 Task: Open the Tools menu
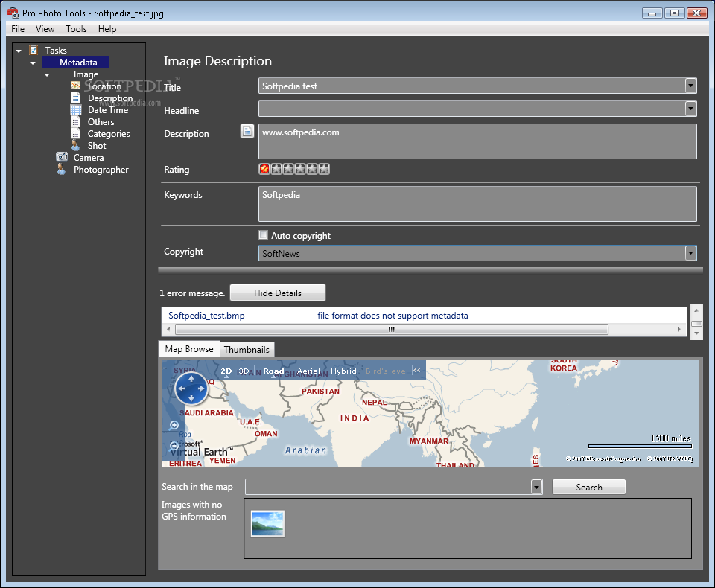[x=76, y=29]
